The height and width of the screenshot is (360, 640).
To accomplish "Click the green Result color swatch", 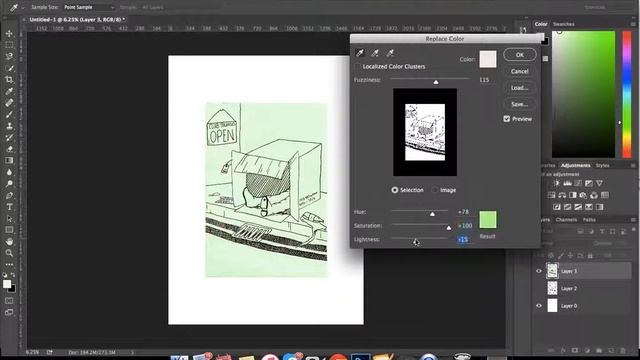I will pyautogui.click(x=488, y=220).
